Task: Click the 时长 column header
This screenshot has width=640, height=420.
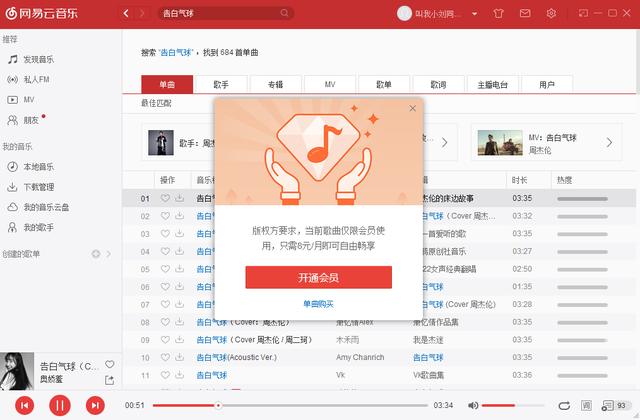Action: [520, 180]
